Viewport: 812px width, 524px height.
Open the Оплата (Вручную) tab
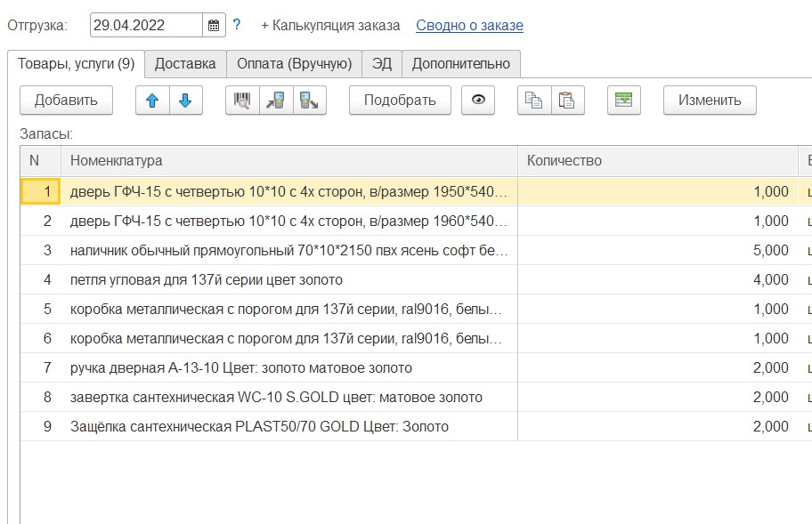pos(294,64)
